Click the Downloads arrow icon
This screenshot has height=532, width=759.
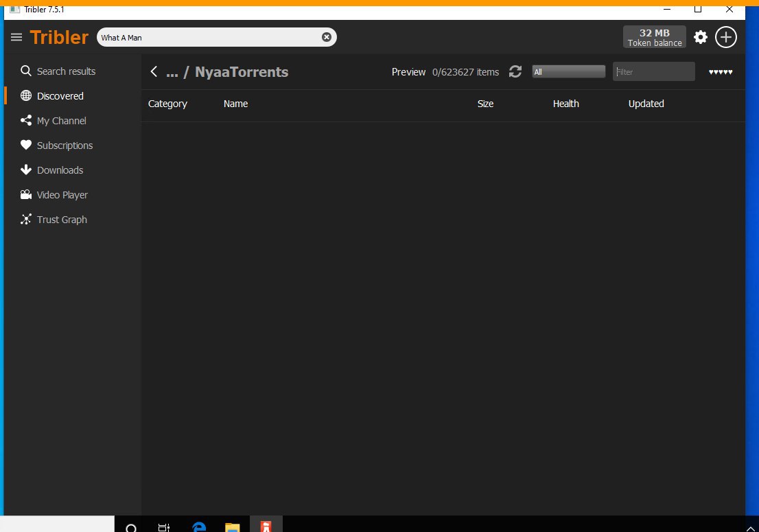(x=25, y=170)
